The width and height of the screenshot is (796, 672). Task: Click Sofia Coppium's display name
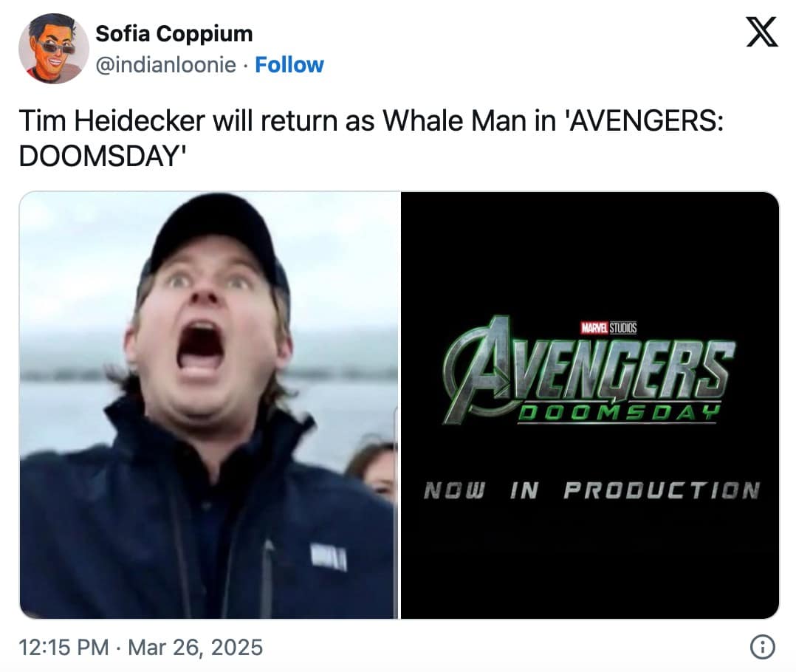point(175,33)
